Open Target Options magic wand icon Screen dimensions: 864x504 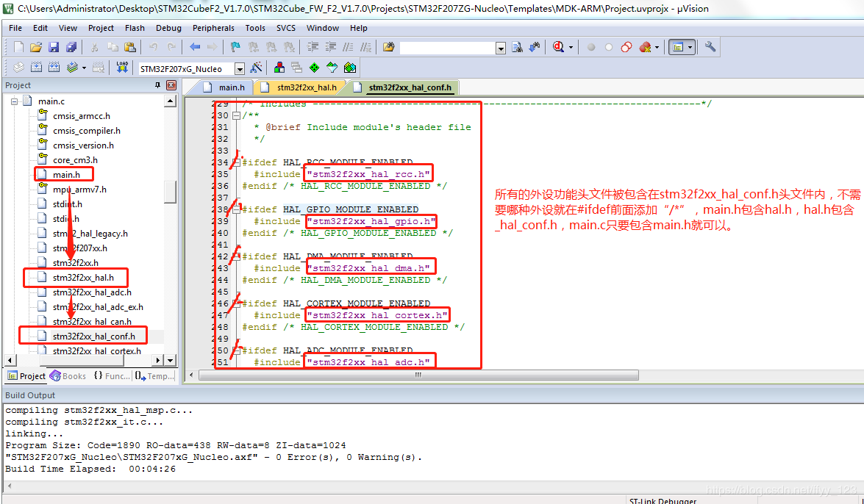(x=256, y=68)
